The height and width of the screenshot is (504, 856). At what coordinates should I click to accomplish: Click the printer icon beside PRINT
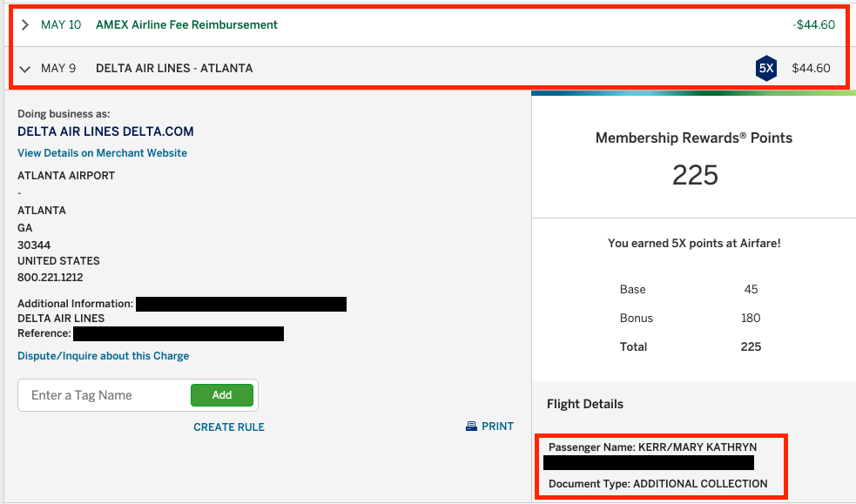pyautogui.click(x=471, y=427)
